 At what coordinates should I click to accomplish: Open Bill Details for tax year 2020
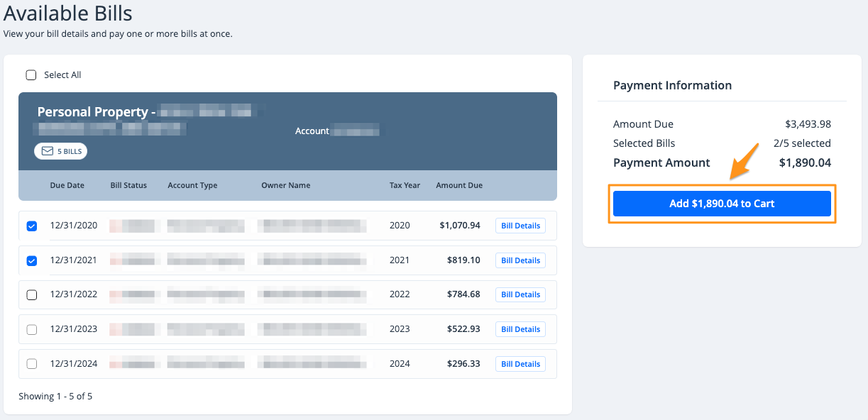click(520, 226)
